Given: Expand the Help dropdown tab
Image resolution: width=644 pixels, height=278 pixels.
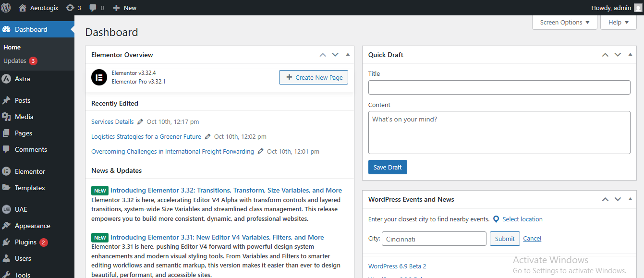Looking at the screenshot, I should tap(618, 23).
